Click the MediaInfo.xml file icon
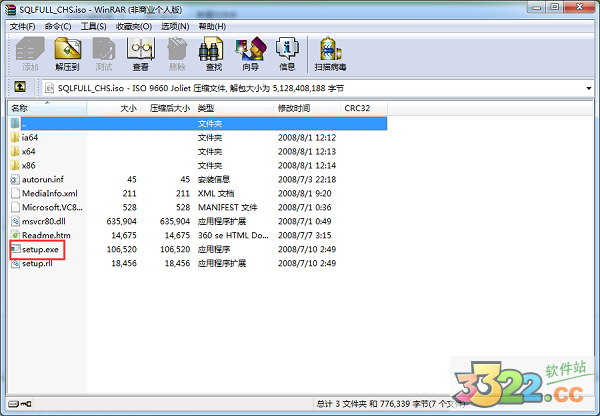Screen dimensions: 600x416 pyautogui.click(x=15, y=193)
